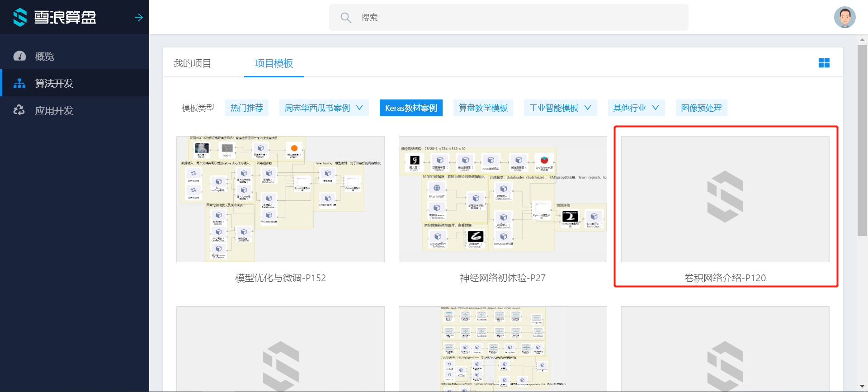Screen dimensions: 868x392
Task: Click the 算法开发 hierarchy icon
Action: click(19, 83)
